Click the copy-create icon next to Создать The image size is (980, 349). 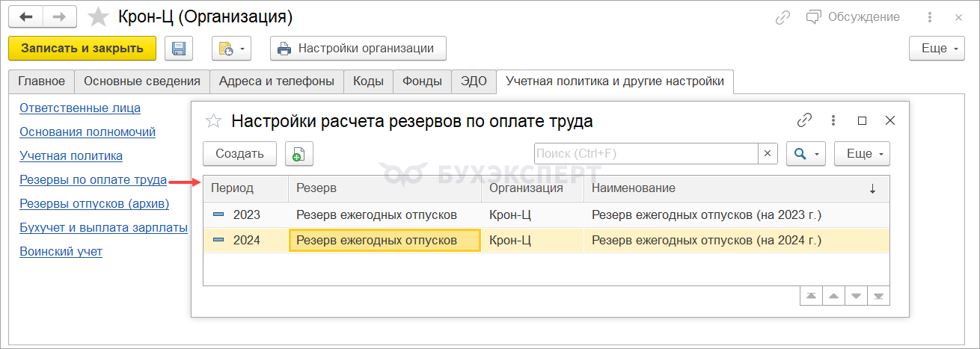298,154
